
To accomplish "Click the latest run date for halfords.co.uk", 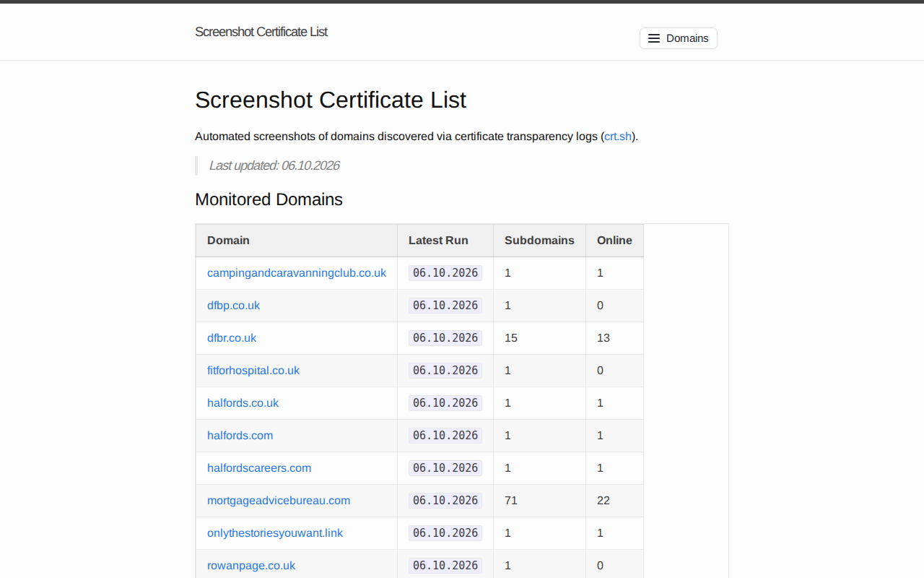I will 445,403.
